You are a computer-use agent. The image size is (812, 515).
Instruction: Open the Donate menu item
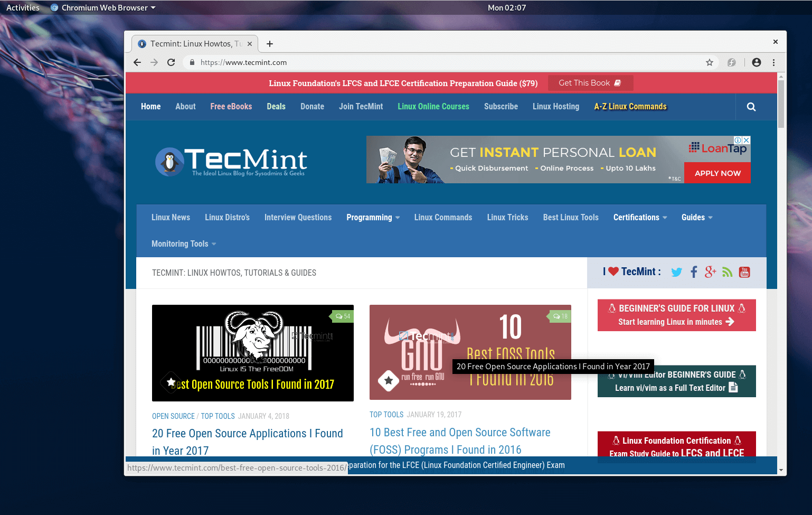(312, 107)
